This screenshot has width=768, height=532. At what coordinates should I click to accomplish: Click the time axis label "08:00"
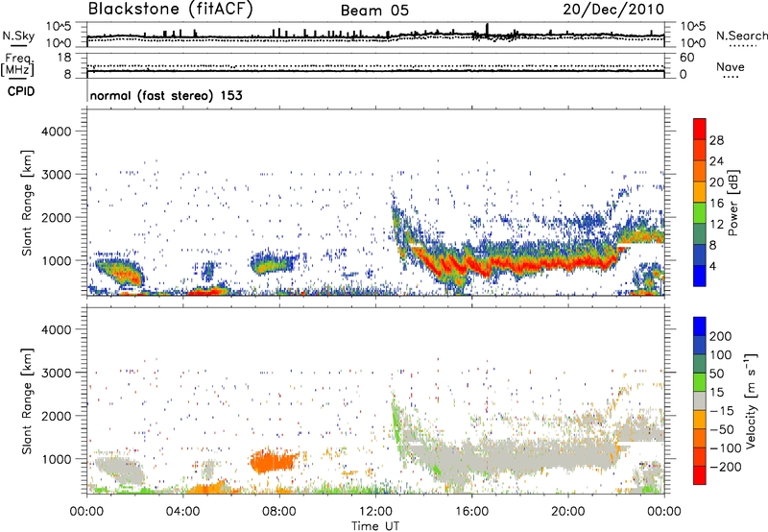278,512
